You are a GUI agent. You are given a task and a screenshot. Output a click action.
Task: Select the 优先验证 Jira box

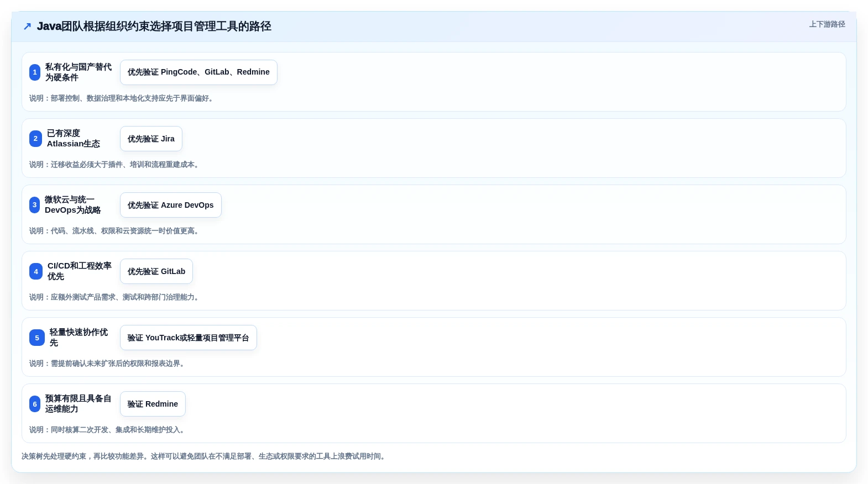pos(151,139)
